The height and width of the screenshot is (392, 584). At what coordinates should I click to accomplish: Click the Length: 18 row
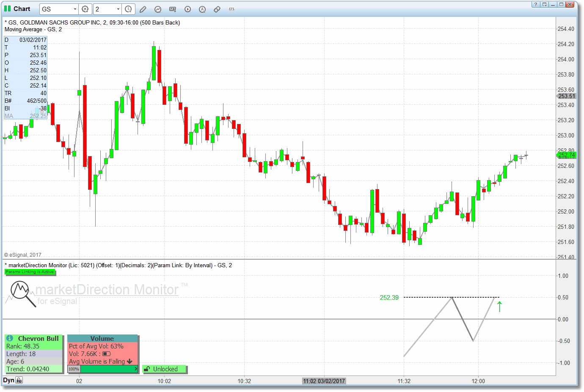click(33, 354)
